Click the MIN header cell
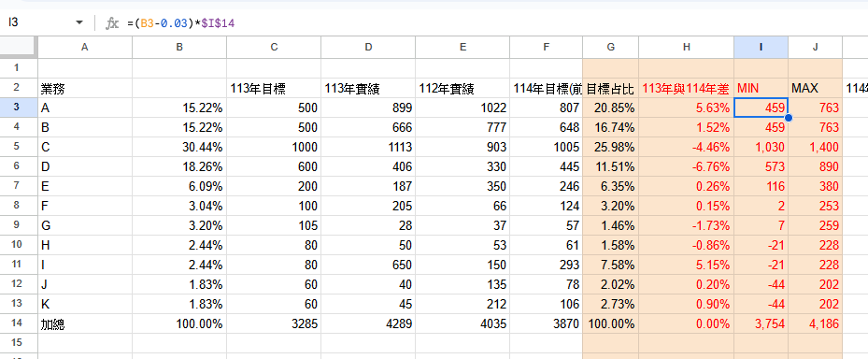Screen dimensions: 868x359 (x=761, y=88)
